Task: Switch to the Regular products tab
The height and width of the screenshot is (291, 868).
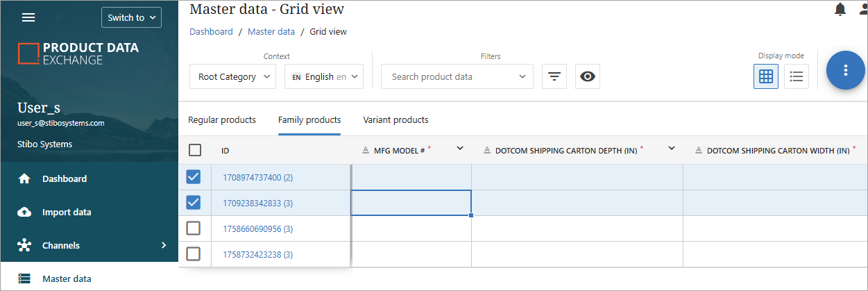Action: (x=222, y=120)
